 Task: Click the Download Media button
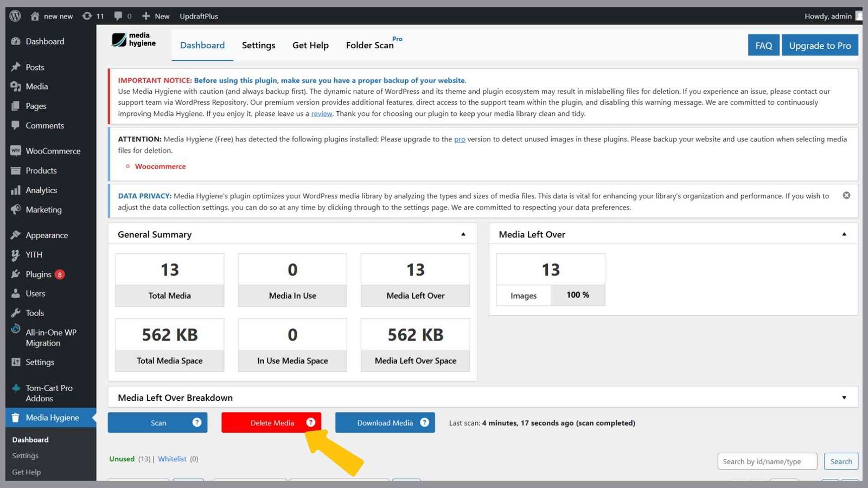click(385, 422)
